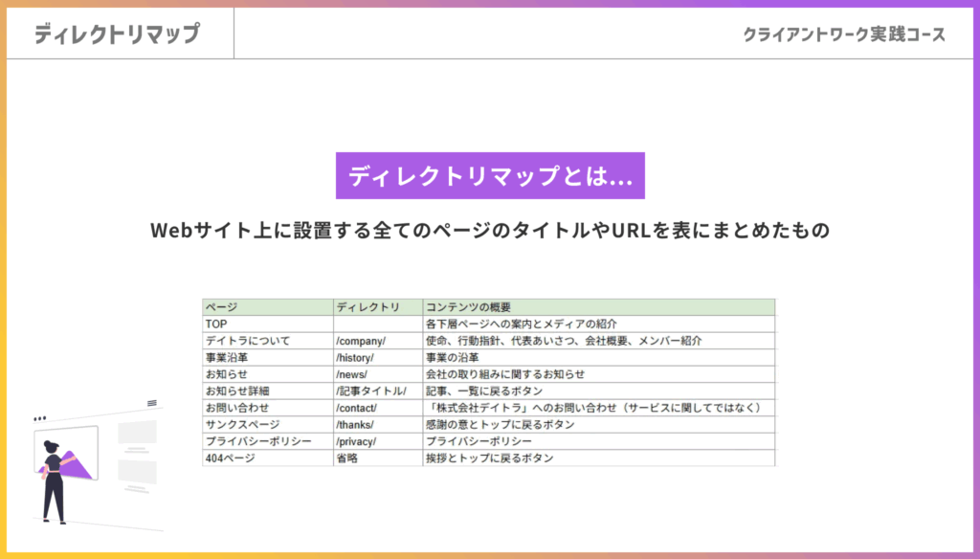Click the purple ディレクトリマップとは... banner

pos(490,176)
